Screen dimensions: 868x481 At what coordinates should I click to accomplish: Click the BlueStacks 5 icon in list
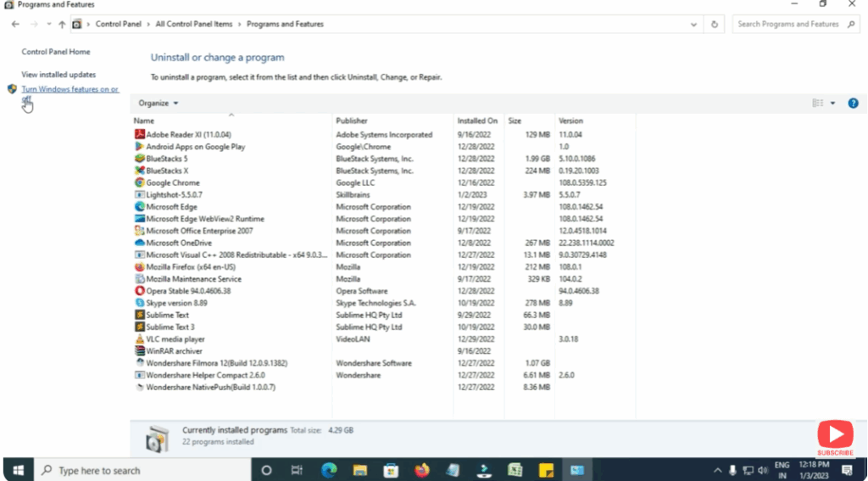tap(140, 159)
